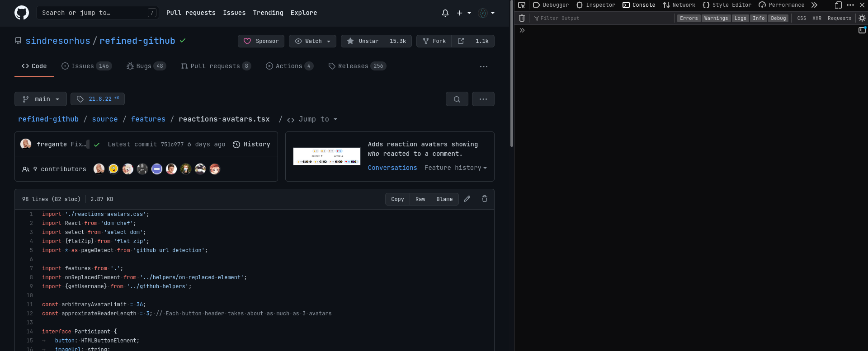Open the GitHub home logo
The image size is (868, 351).
tap(22, 13)
